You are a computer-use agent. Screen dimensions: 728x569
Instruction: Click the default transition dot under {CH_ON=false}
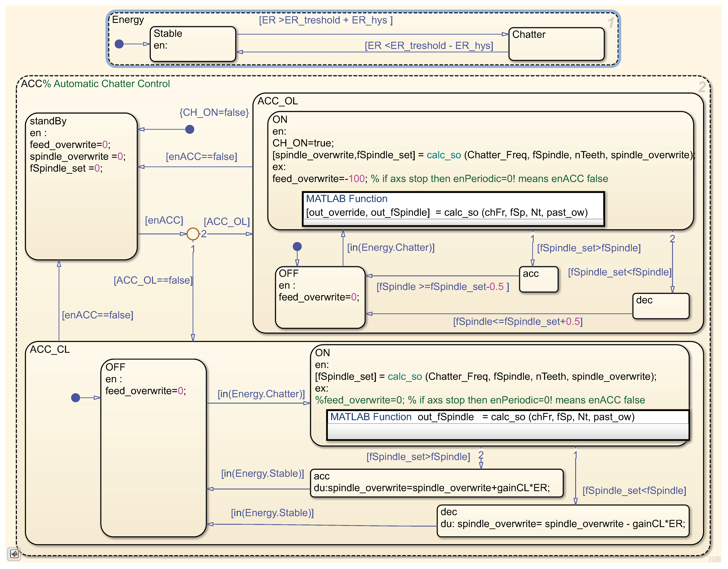[190, 129]
